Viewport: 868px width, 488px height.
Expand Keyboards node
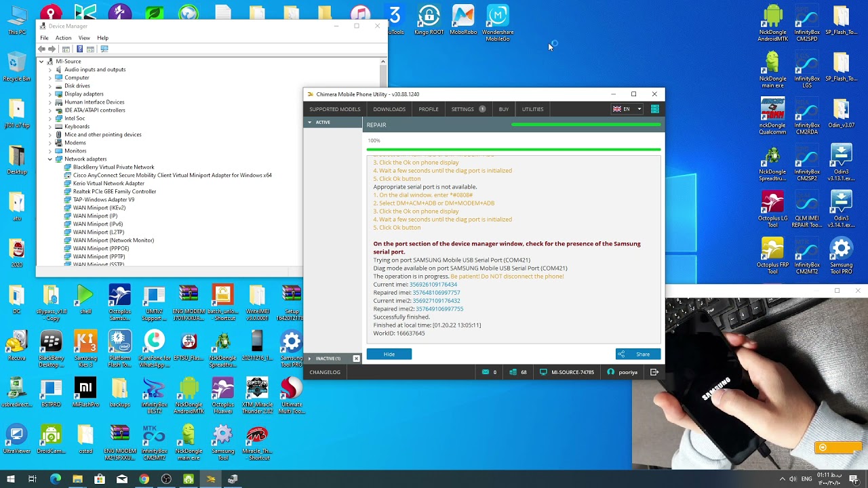pyautogui.click(x=50, y=127)
